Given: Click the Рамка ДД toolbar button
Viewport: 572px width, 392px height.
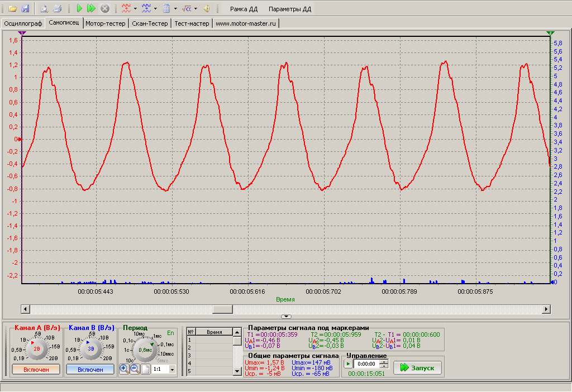Looking at the screenshot, I should pyautogui.click(x=244, y=9).
